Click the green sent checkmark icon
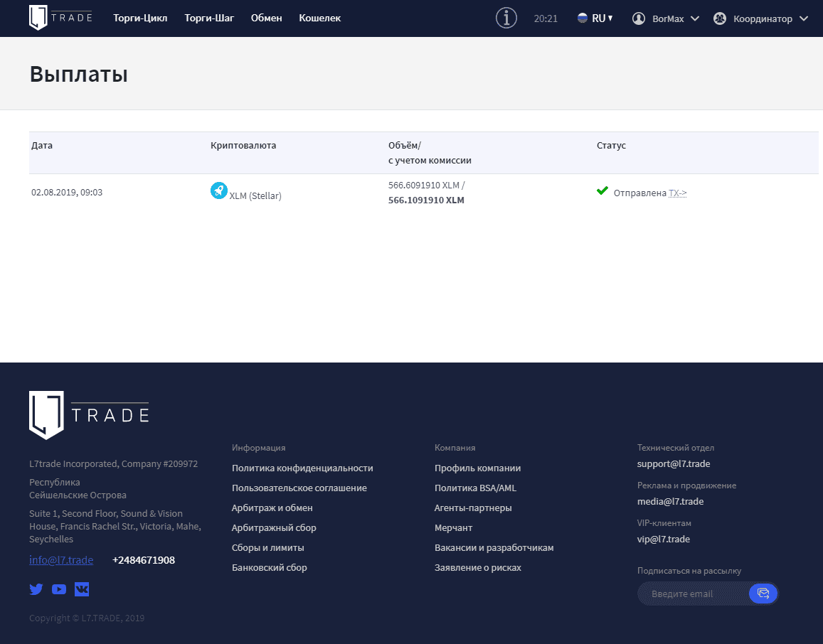 tap(602, 190)
